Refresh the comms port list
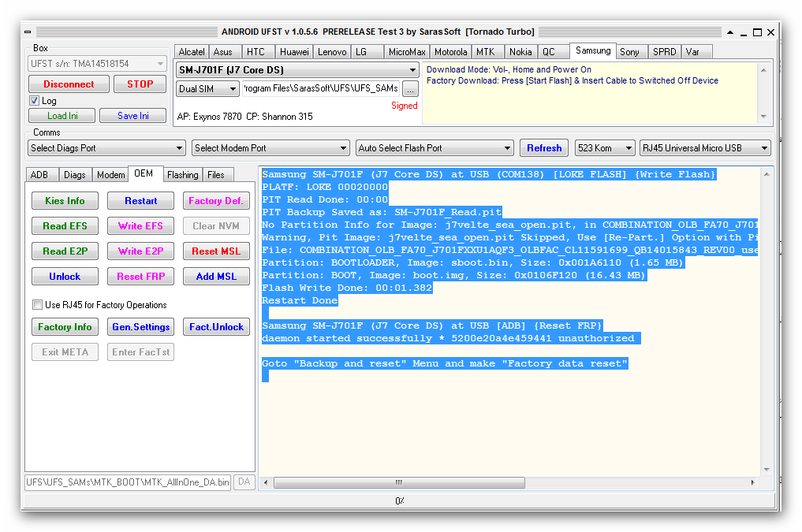The width and height of the screenshot is (802, 532). pos(544,147)
